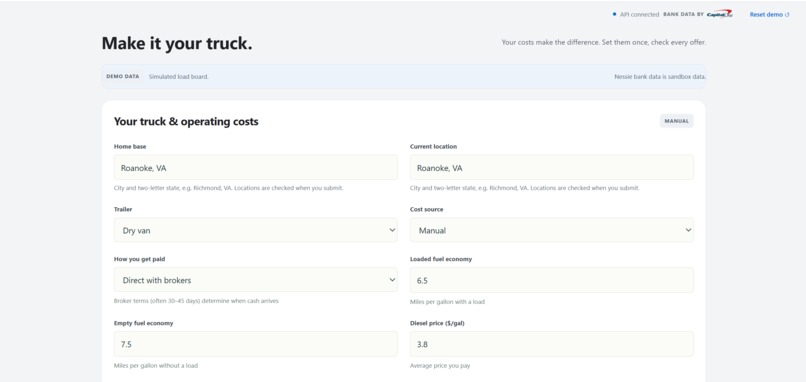This screenshot has height=382, width=806.
Task: Open the Trailer dropdown showing Dry van
Action: point(255,230)
